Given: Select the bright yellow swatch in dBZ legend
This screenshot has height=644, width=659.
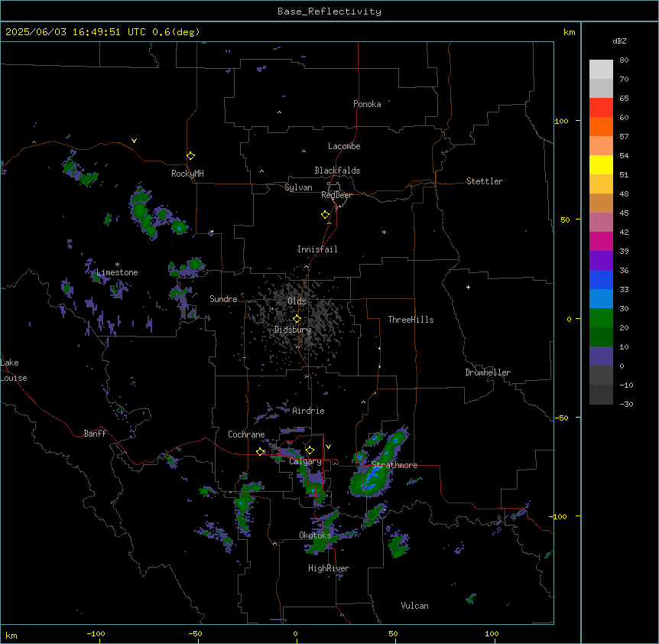Looking at the screenshot, I should [x=601, y=164].
